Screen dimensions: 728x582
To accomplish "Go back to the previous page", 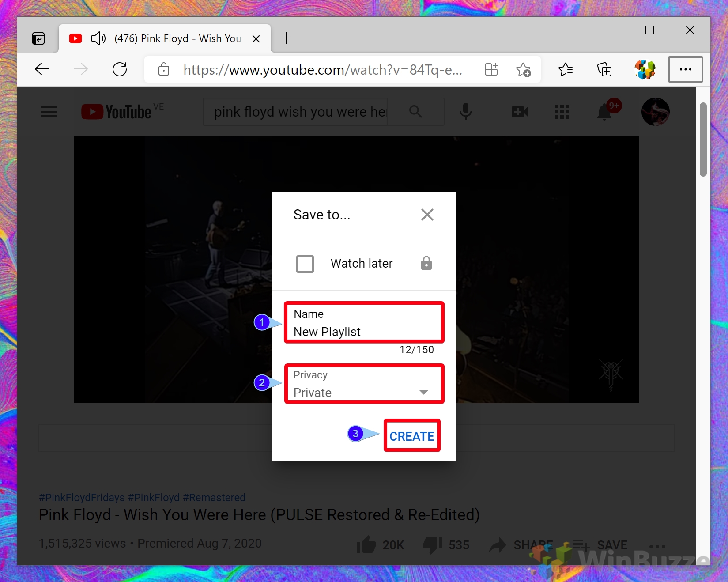I will click(x=42, y=69).
